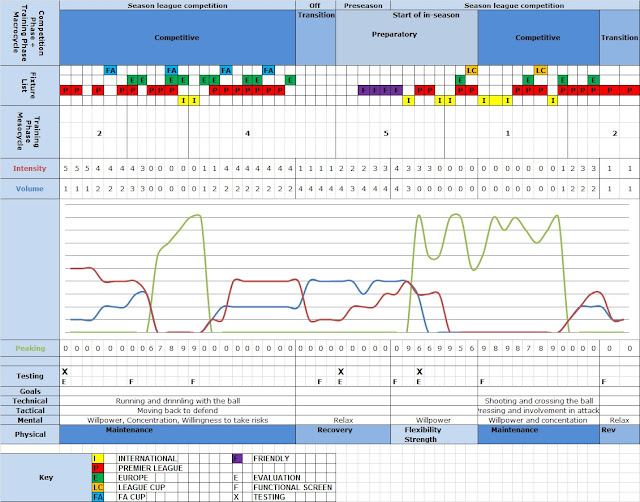Click 'Running and drinnling with the ball' cell
Image resolution: width=640 pixels, height=502 pixels.
click(x=178, y=401)
